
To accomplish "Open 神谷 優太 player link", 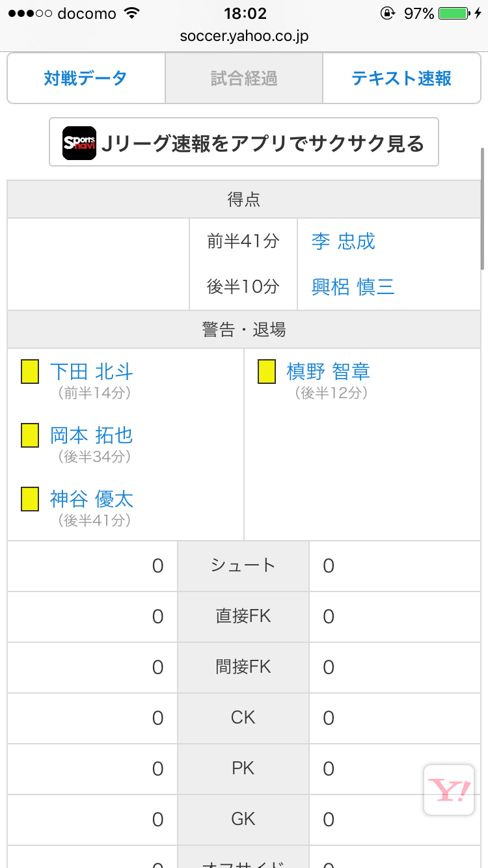I will [92, 499].
